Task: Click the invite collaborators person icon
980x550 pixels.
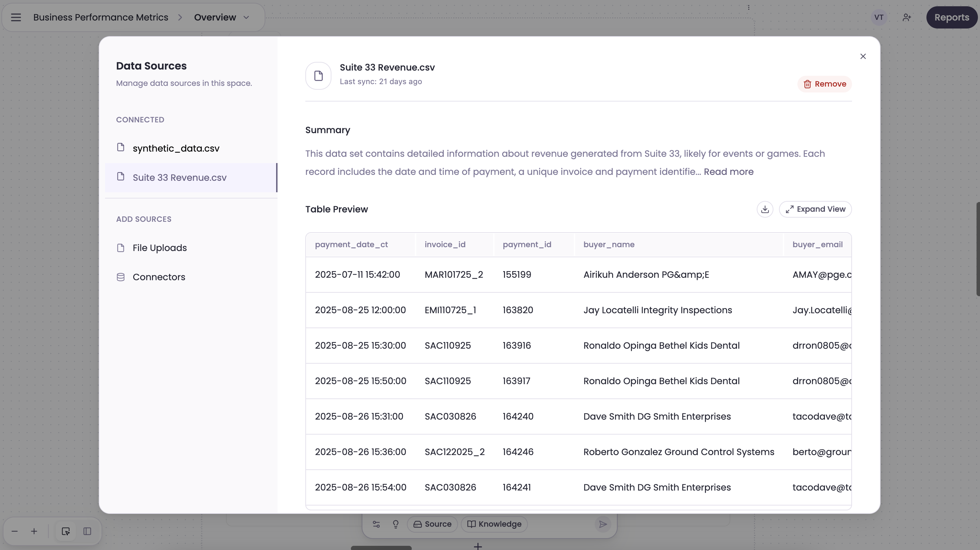Action: click(x=907, y=17)
